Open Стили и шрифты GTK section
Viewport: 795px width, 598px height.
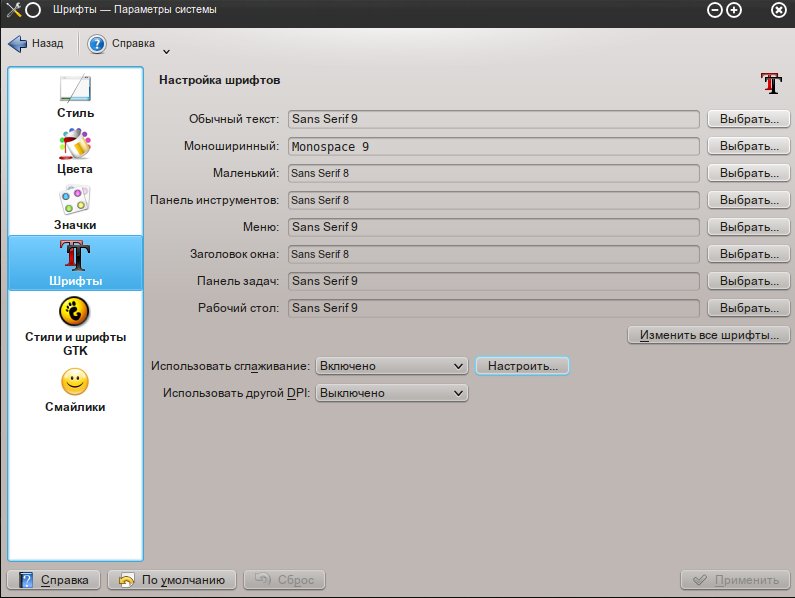pyautogui.click(x=75, y=327)
